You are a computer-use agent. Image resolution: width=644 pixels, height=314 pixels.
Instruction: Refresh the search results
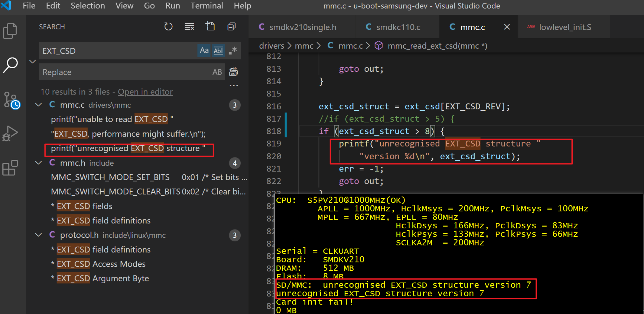click(x=168, y=27)
